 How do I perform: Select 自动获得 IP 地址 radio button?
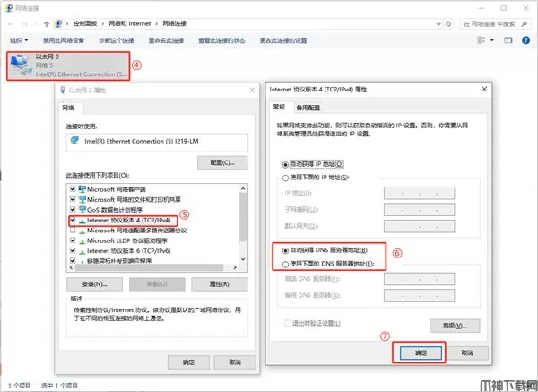click(285, 165)
